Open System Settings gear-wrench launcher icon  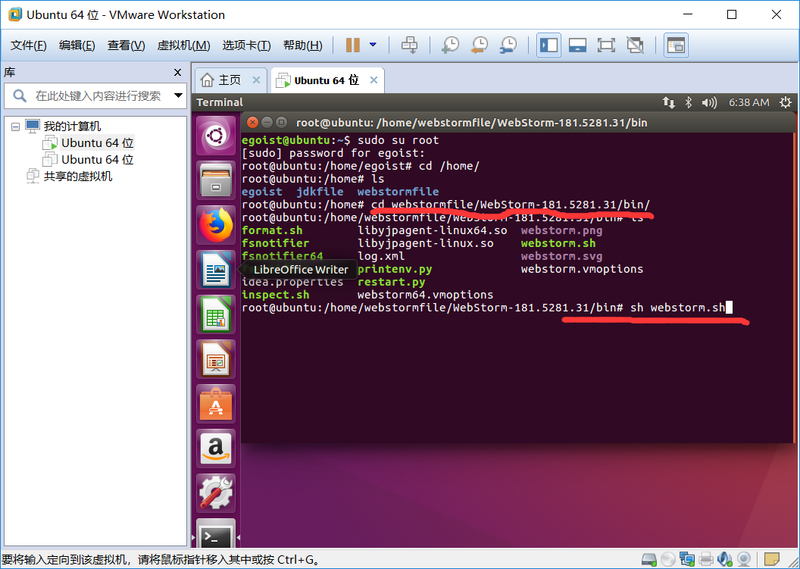click(x=216, y=493)
